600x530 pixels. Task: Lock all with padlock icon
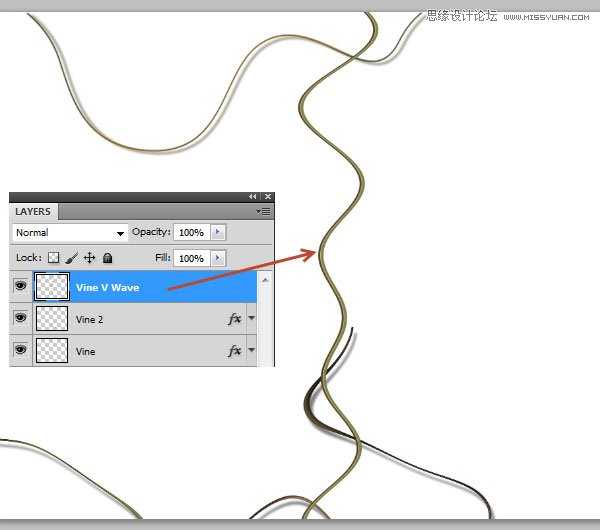pos(108,258)
